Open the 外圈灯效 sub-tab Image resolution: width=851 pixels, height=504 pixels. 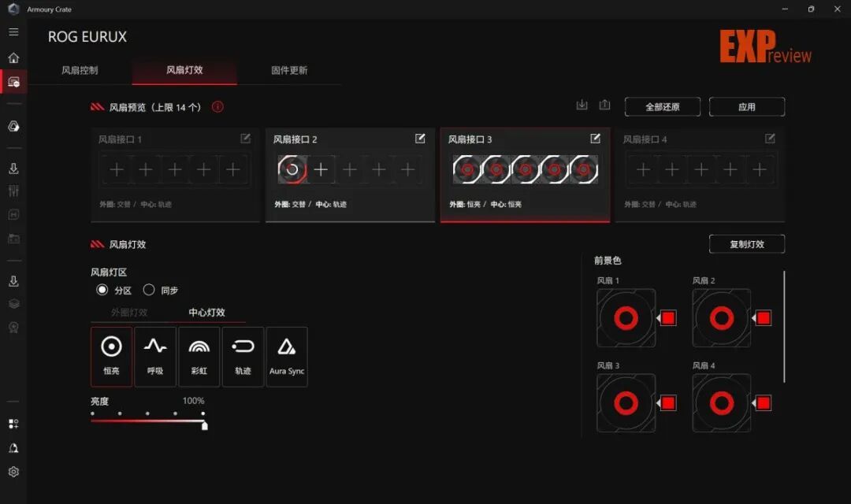pyautogui.click(x=129, y=312)
